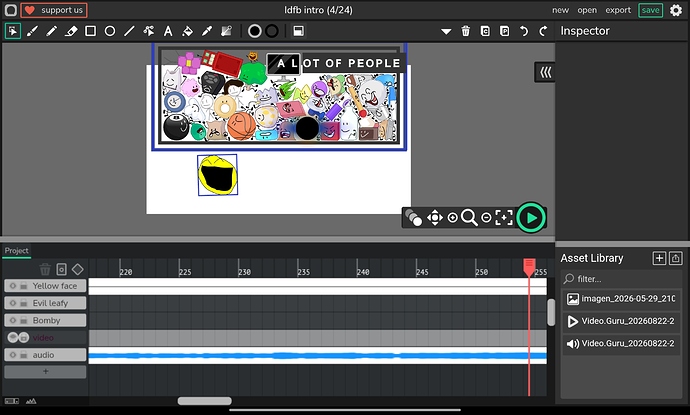Open the stroke color picker
Viewport: 690px width, 415px height.
[x=272, y=31]
